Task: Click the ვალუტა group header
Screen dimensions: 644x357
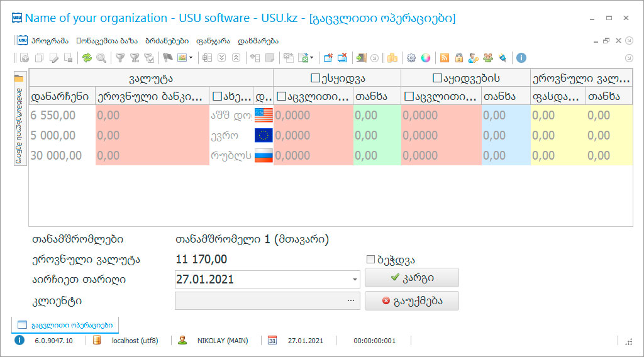Action: [x=151, y=78]
